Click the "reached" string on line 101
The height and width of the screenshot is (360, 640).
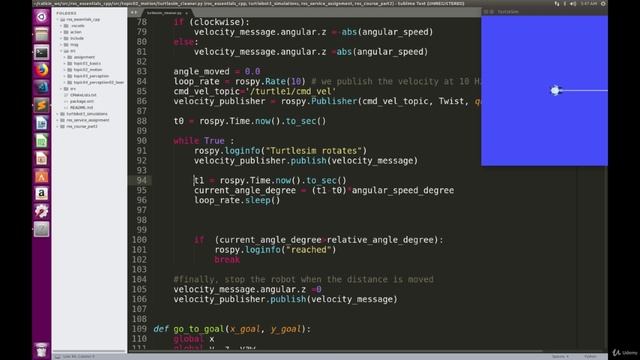309,250
